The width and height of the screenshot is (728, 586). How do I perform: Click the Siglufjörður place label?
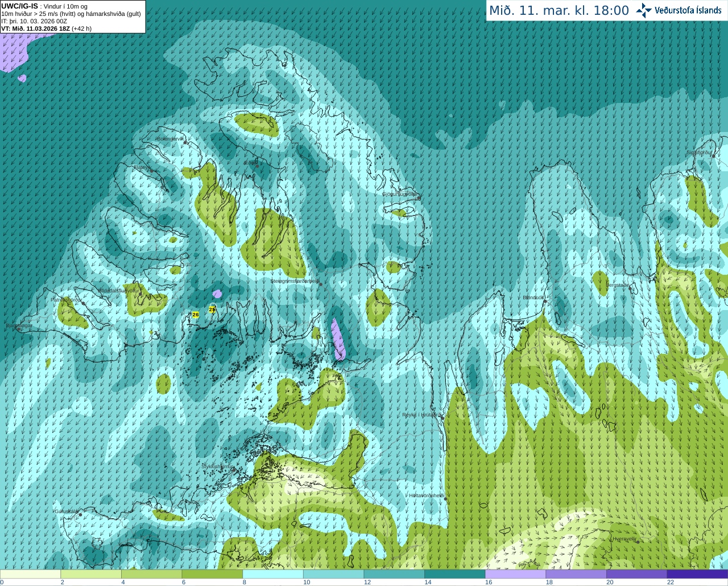(x=700, y=152)
